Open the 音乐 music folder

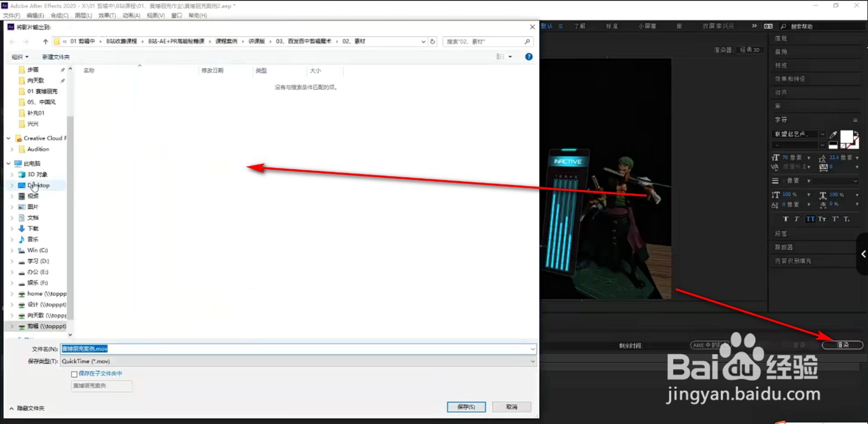[33, 240]
